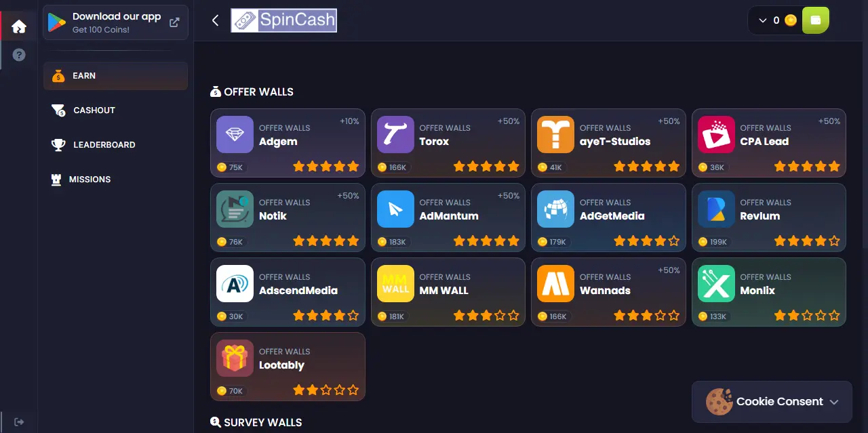
Task: Click the cookie icon in consent box
Action: tap(719, 402)
